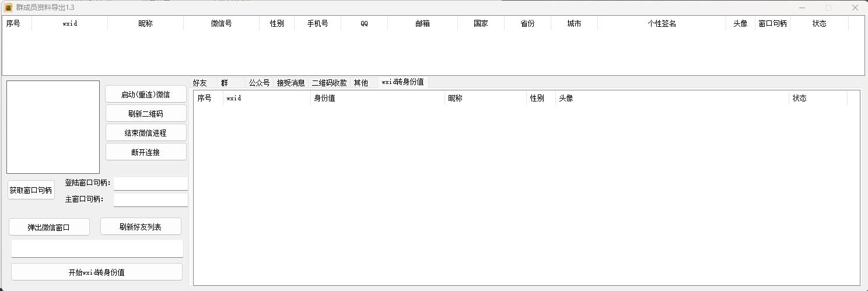Open the 公众号 tab
The image size is (868, 291).
click(259, 83)
